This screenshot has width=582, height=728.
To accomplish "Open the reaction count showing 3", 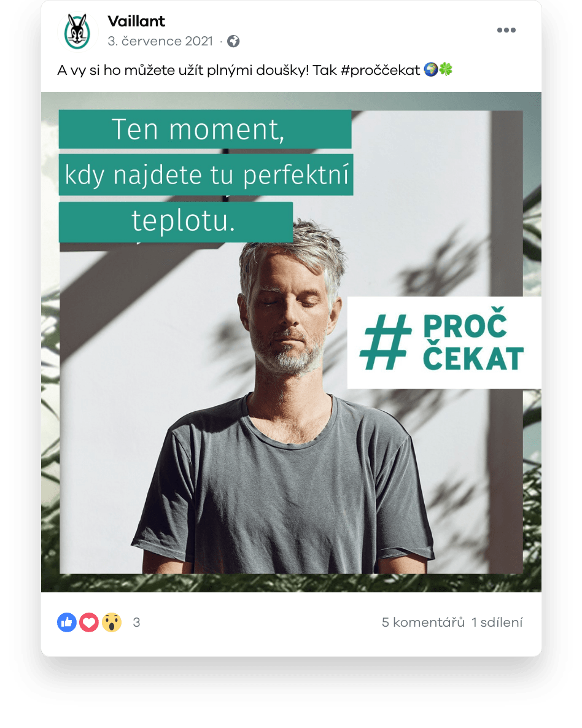I will tap(136, 622).
